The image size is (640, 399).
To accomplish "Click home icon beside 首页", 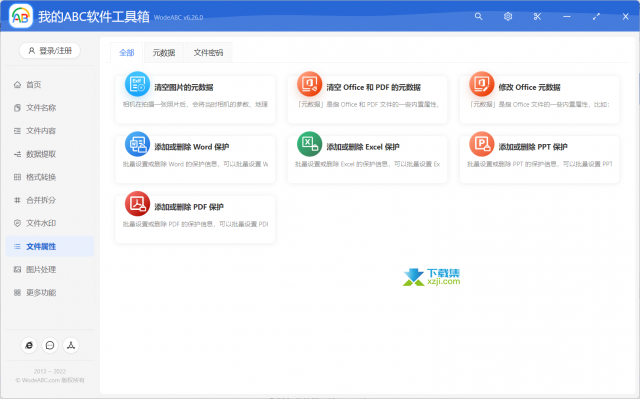I will [17, 84].
